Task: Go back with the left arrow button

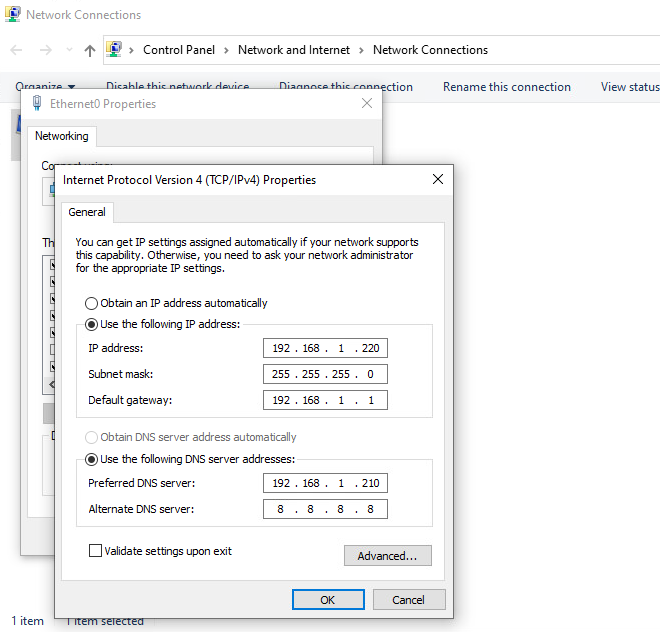Action: point(16,50)
